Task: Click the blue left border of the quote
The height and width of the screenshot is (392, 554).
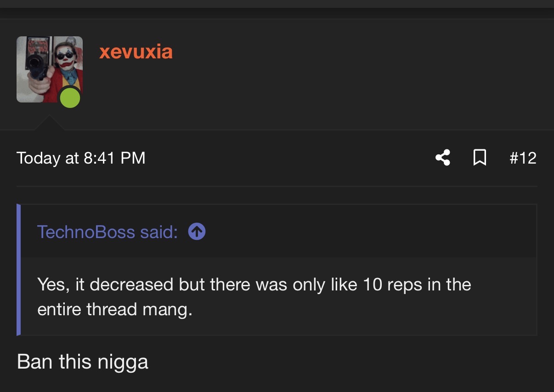Action: pyautogui.click(x=18, y=270)
